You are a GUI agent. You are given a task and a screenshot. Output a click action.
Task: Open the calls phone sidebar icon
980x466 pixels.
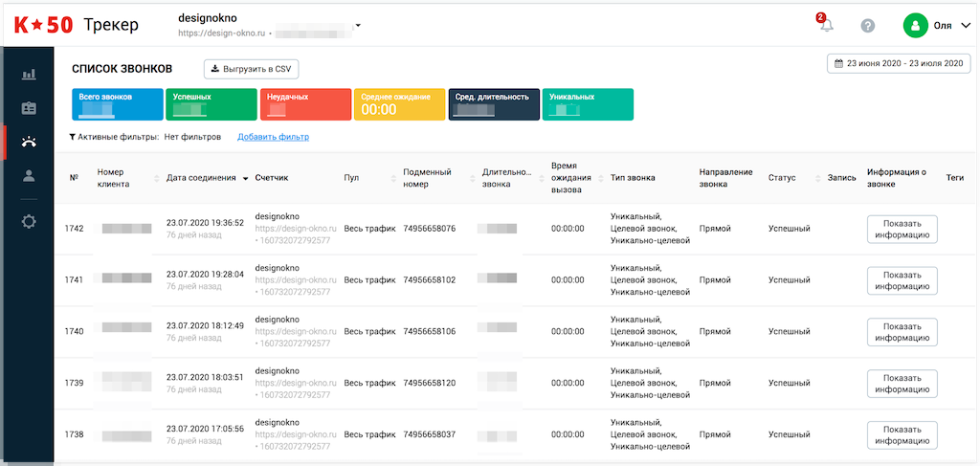click(29, 142)
